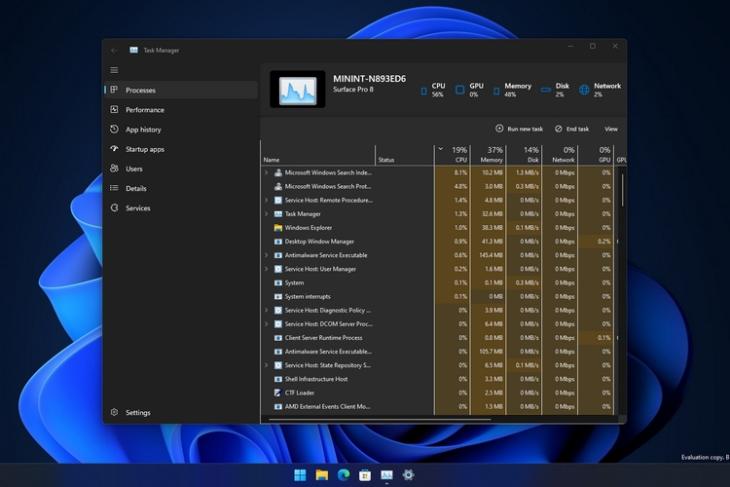The height and width of the screenshot is (487, 730).
Task: Click the back arrow in title bar
Action: [114, 50]
